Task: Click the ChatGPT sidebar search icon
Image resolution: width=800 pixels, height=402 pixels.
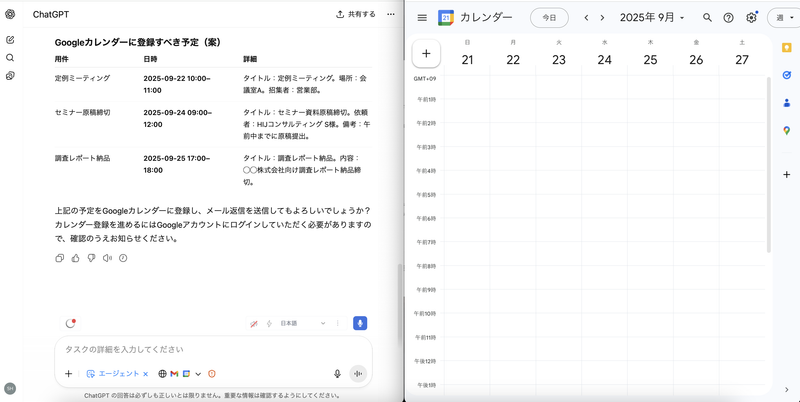Action: click(10, 58)
